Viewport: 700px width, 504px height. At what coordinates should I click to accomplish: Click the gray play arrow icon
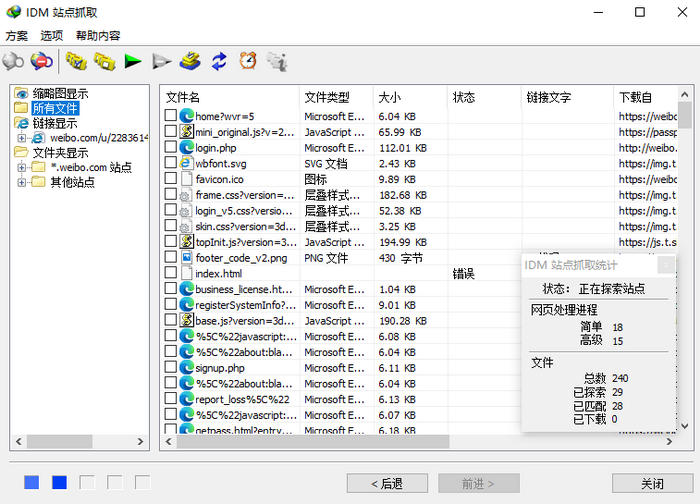tap(161, 61)
